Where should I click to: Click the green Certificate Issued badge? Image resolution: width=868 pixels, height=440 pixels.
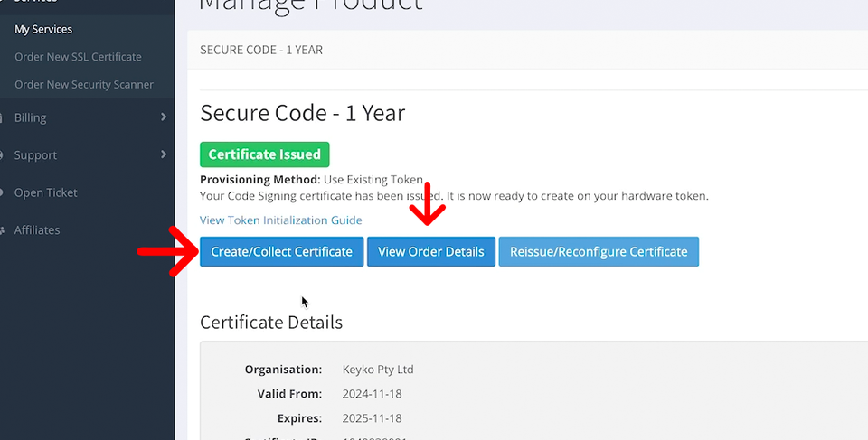pyautogui.click(x=265, y=154)
